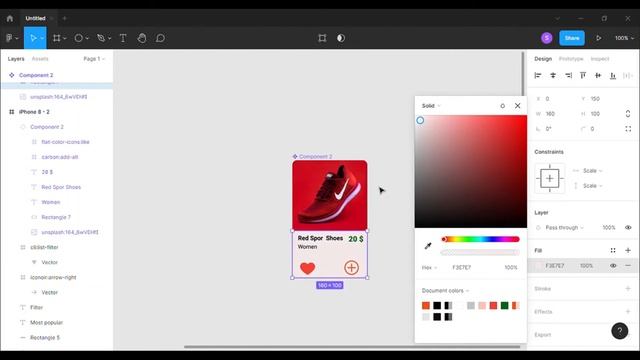This screenshot has width=640, height=360.
Task: Toggle constrain proportions lock
Action: pos(628,113)
